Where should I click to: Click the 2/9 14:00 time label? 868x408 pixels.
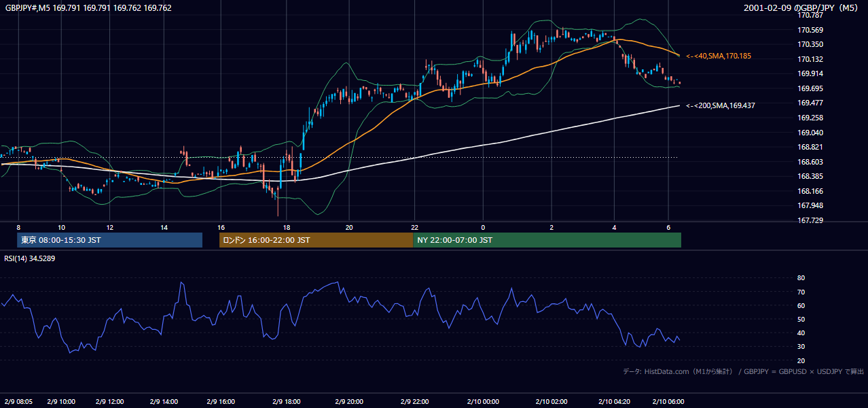(164, 402)
